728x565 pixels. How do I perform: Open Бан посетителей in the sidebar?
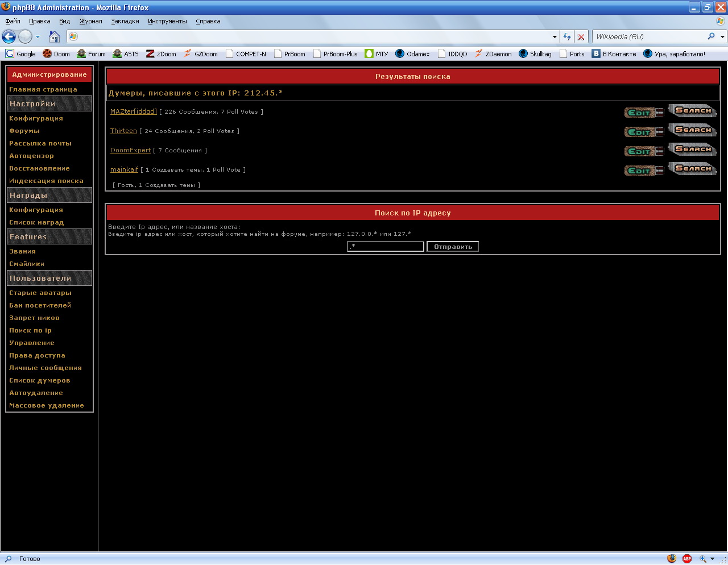(x=40, y=305)
